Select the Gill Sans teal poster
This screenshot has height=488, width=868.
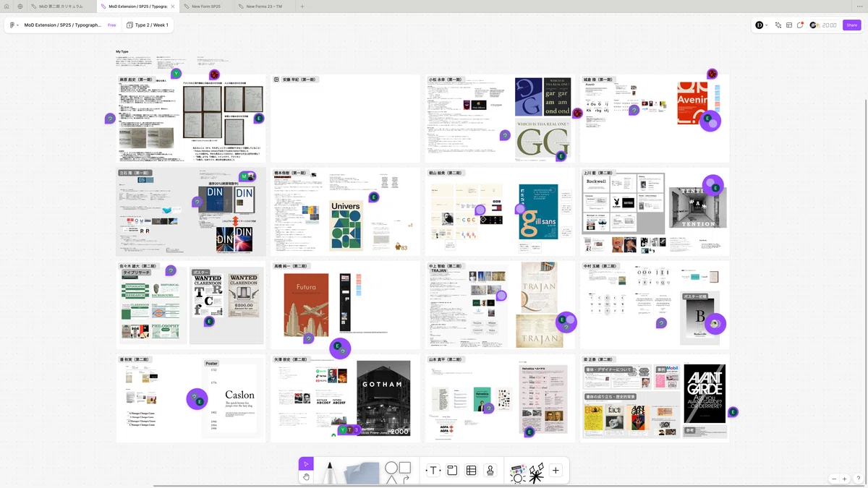coord(539,212)
